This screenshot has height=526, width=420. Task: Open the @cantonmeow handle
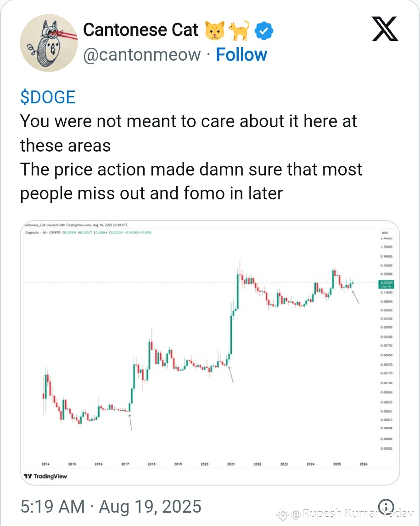(142, 55)
